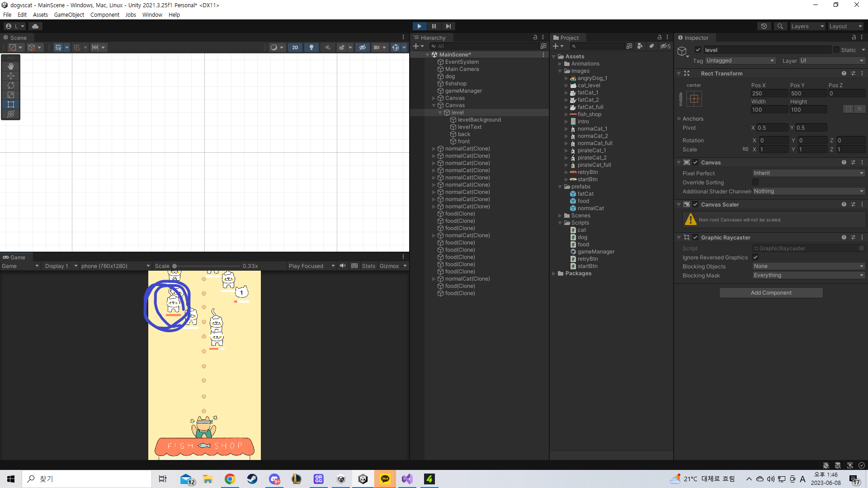Toggle scene lighting bulb icon
Image resolution: width=868 pixels, height=488 pixels.
point(311,47)
